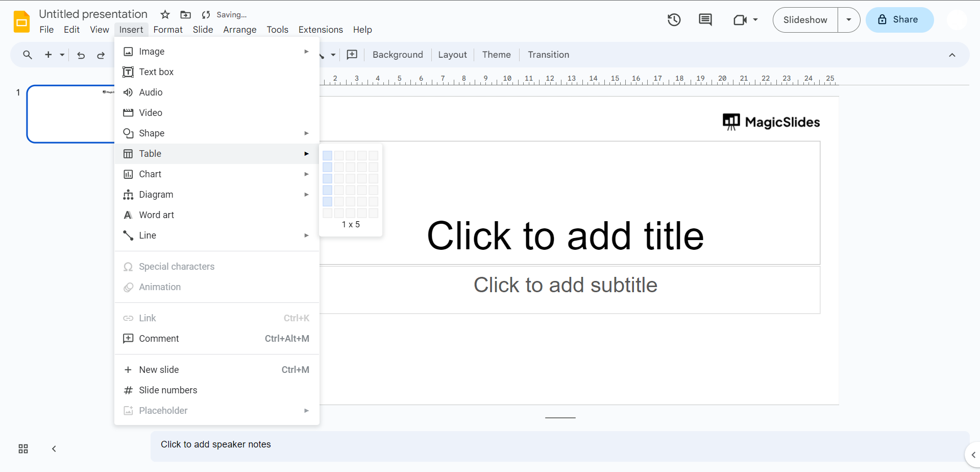The width and height of the screenshot is (980, 472).
Task: Click the add comment toolbar icon
Action: (x=352, y=55)
